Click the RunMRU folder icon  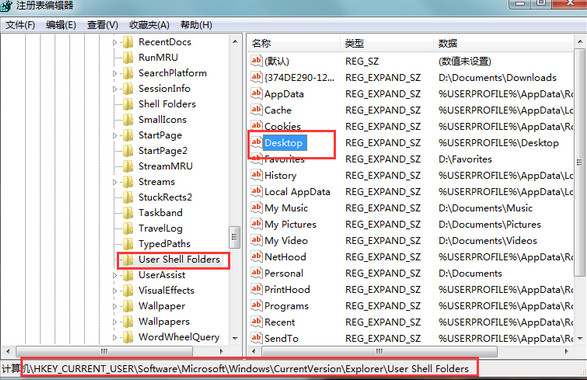[128, 57]
